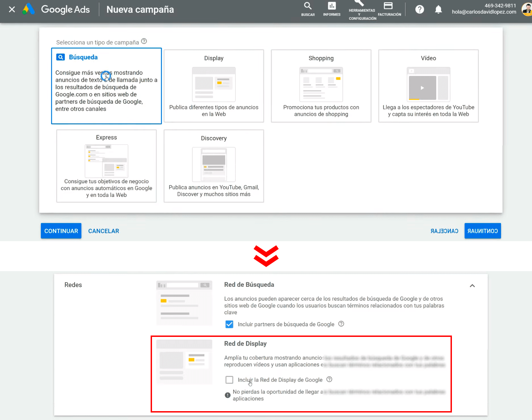Click the Vídeo card illustration
This screenshot has width=532, height=420.
point(428,84)
